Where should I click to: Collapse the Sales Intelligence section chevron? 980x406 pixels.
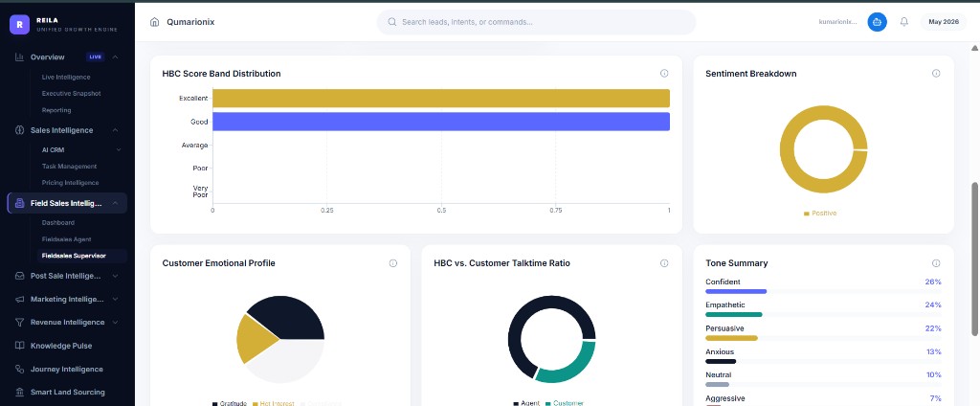(x=116, y=130)
